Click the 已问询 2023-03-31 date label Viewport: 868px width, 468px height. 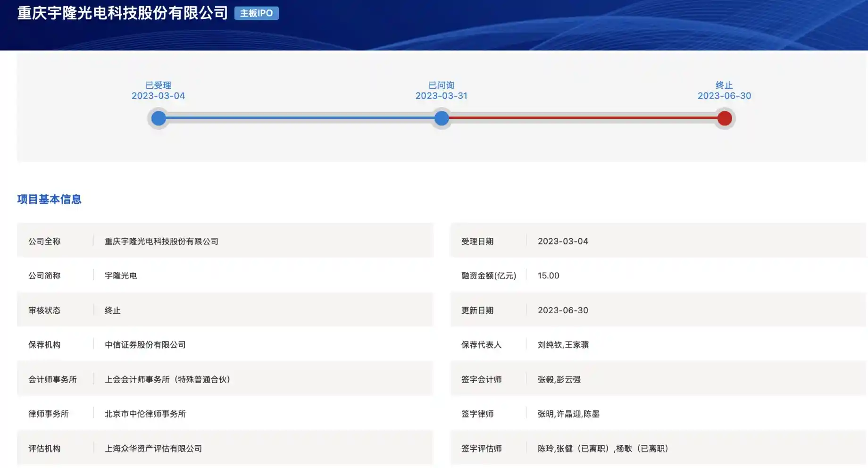442,95
